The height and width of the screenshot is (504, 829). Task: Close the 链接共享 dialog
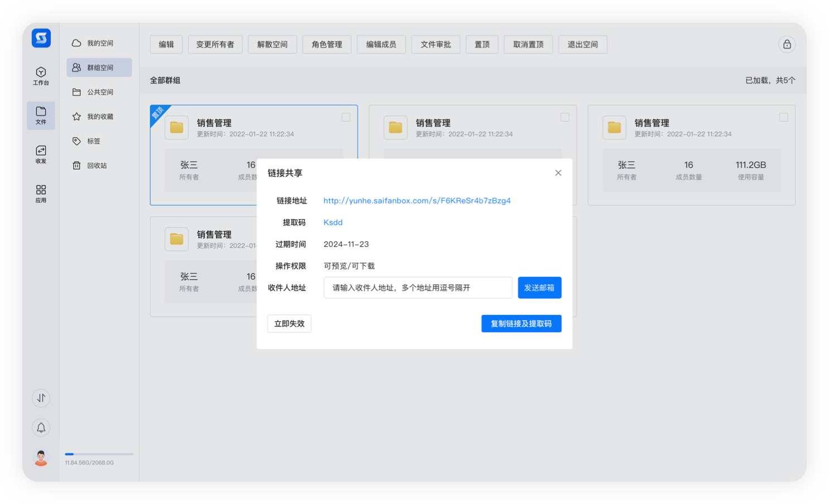558,173
